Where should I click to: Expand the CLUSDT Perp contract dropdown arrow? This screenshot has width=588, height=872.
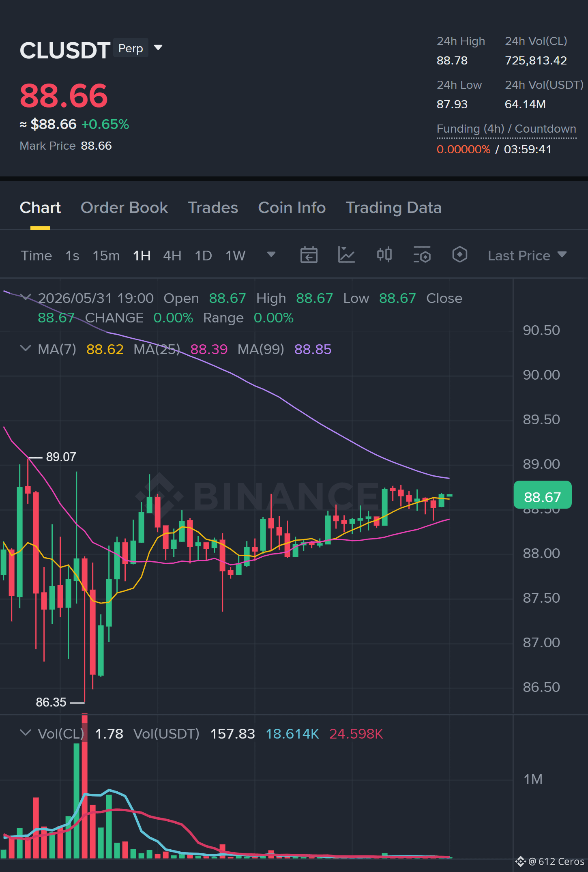click(158, 48)
